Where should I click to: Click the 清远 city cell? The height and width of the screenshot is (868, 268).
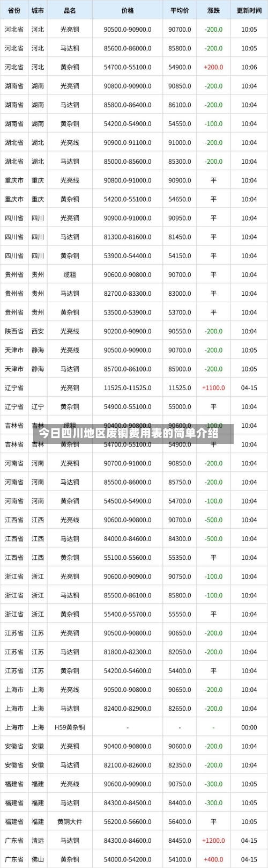tap(38, 841)
